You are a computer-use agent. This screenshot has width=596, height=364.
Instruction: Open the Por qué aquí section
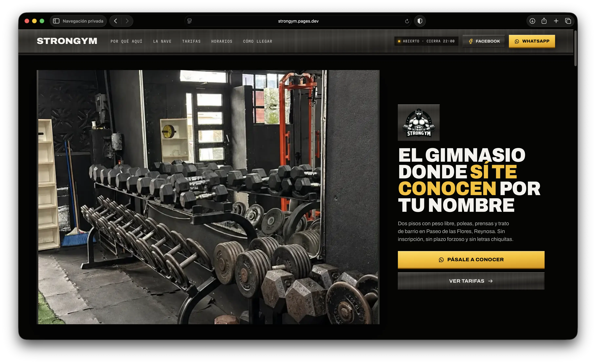click(126, 41)
